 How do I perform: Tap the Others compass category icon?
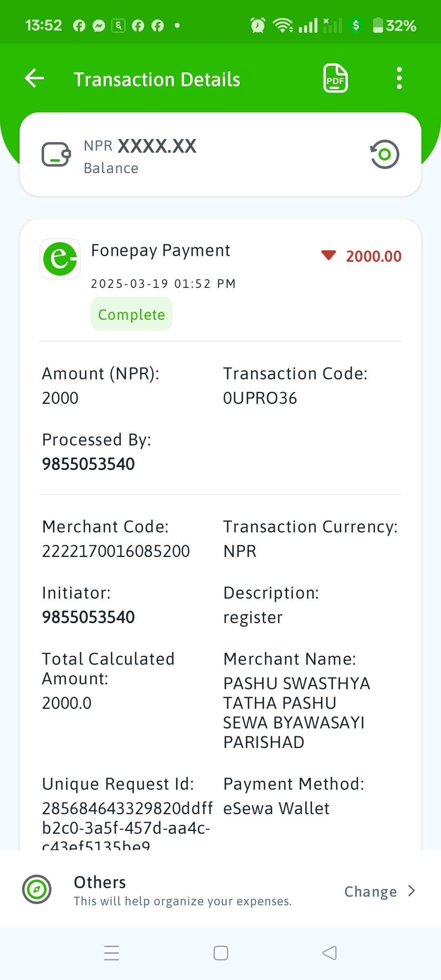point(37,889)
